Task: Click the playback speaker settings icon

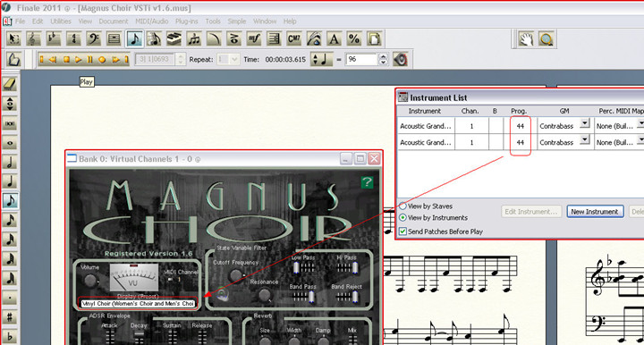Action: (x=401, y=60)
